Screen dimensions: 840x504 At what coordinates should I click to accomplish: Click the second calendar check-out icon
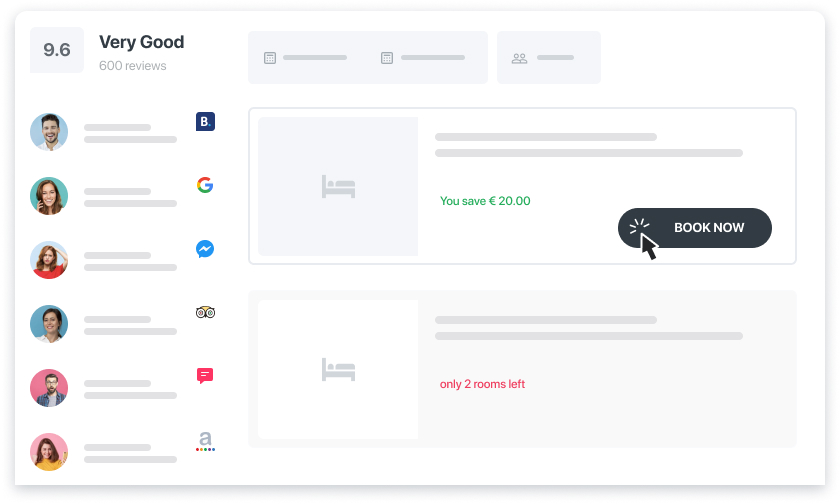click(x=387, y=58)
